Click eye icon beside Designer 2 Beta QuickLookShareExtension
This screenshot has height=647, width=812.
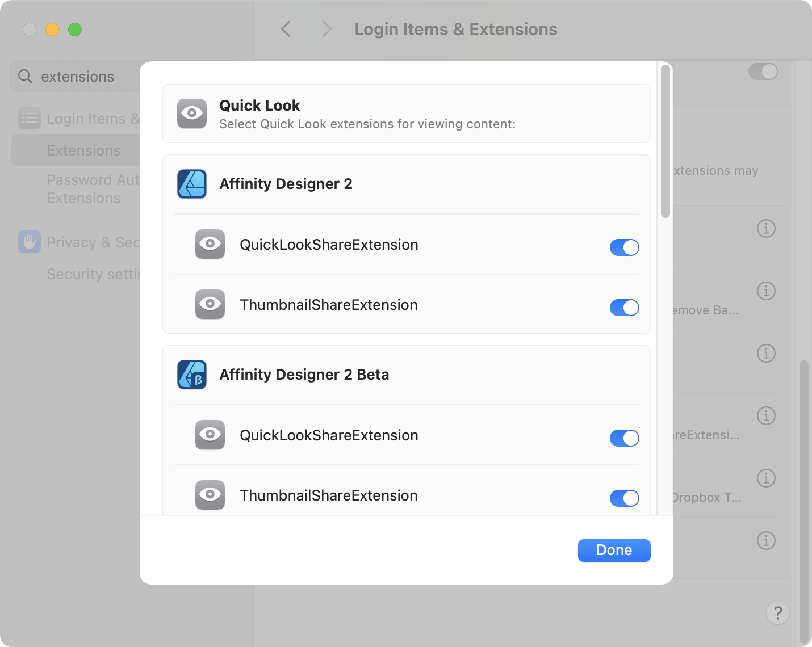click(x=210, y=435)
